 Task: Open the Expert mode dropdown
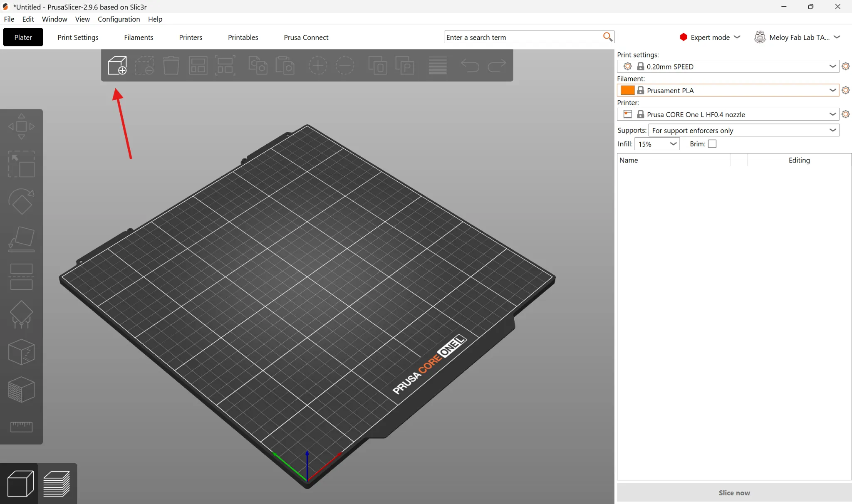(710, 37)
